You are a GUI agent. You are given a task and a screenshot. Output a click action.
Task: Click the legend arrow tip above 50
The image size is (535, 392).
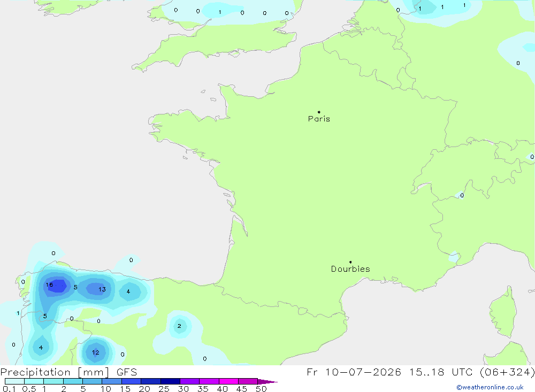(267, 382)
